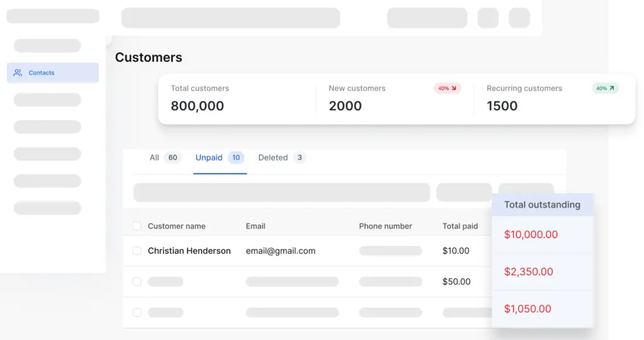
Task: Click the Customer name column header
Action: [x=177, y=226]
